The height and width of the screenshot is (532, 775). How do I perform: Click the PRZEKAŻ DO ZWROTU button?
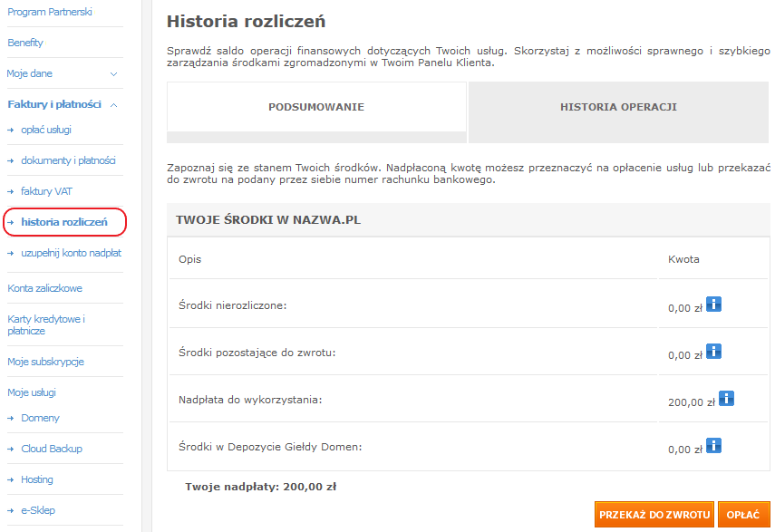(654, 515)
